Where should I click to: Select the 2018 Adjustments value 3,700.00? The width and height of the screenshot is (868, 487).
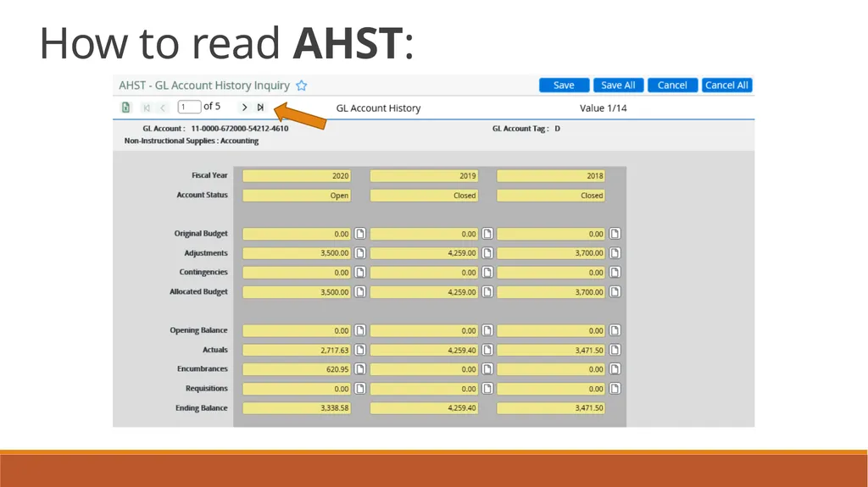point(551,253)
